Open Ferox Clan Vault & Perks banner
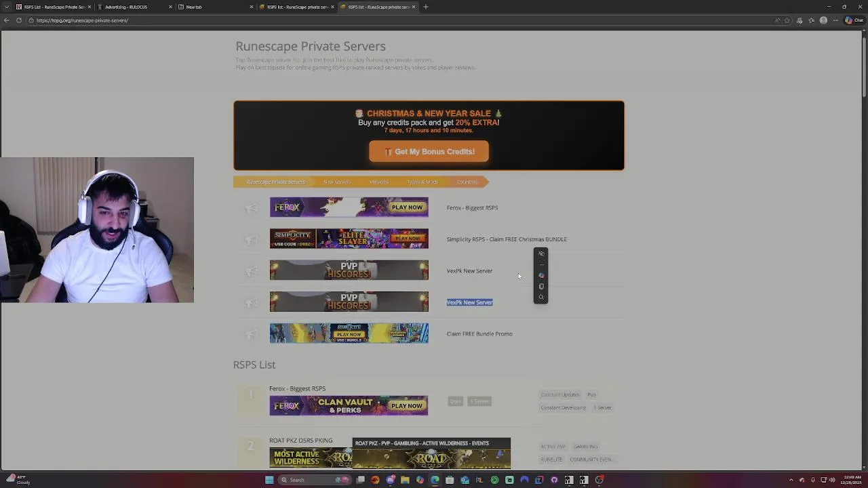 pos(349,406)
